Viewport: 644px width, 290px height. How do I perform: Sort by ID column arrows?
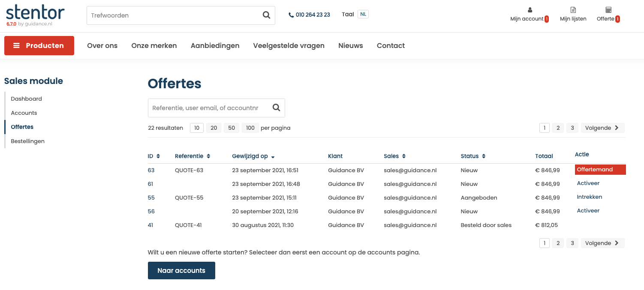158,156
